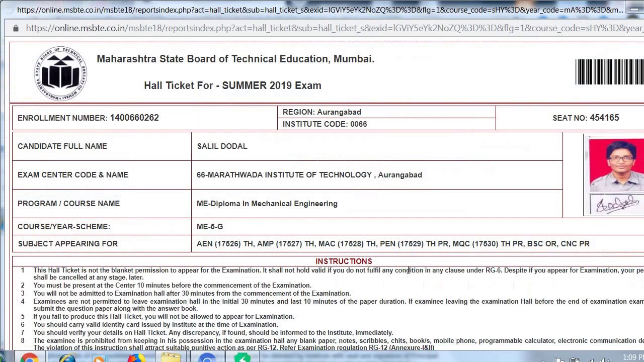This screenshot has width=644, height=362.
Task: Click instruction 6 about valid identity card
Action: (x=156, y=325)
